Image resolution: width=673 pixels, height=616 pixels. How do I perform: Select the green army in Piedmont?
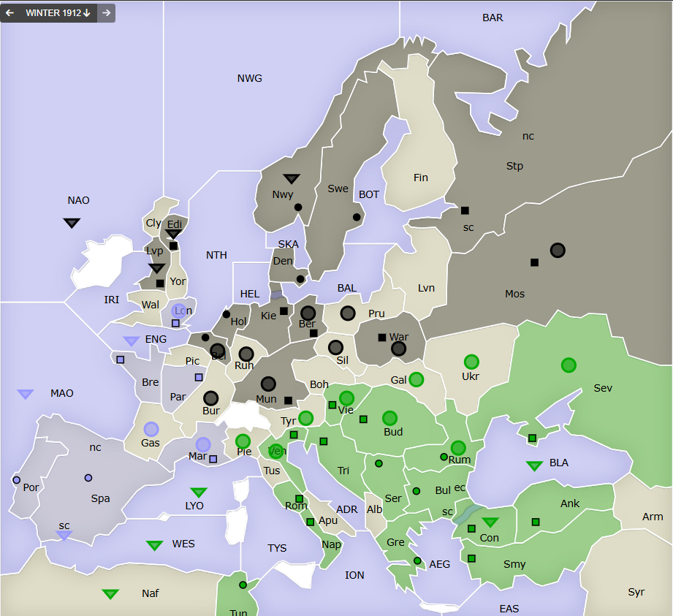243,441
